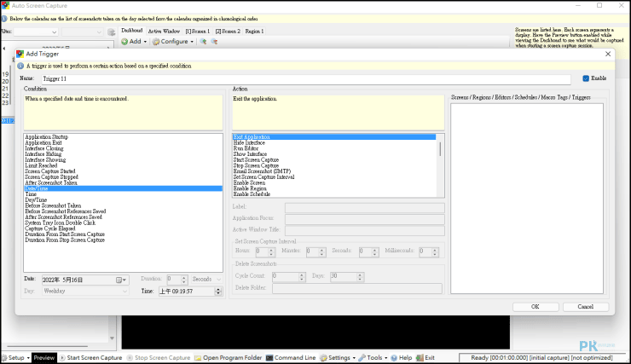Open the first Filter combo box
The image size is (631, 364).
coord(36,32)
